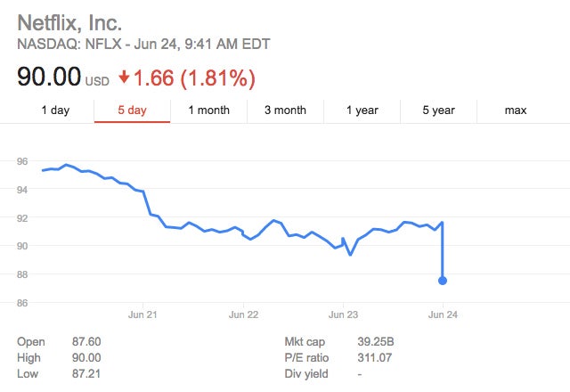
Task: Click the red down arrow icon
Action: (x=124, y=78)
